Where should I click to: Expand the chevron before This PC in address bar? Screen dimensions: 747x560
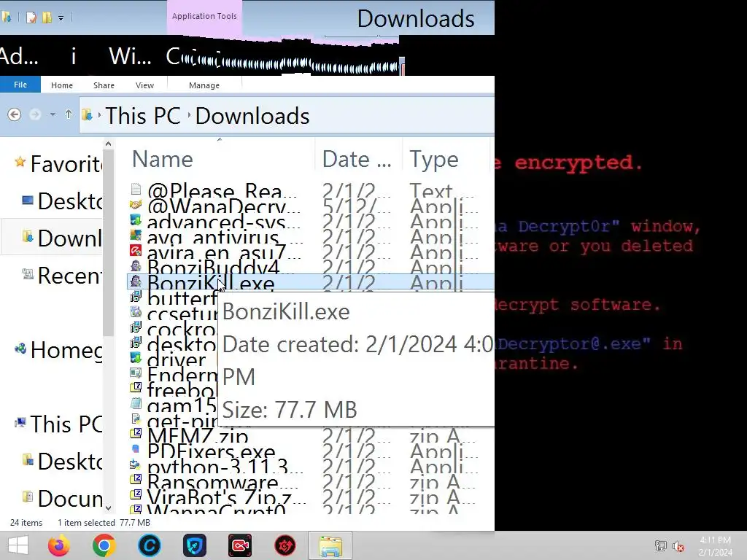pyautogui.click(x=99, y=114)
